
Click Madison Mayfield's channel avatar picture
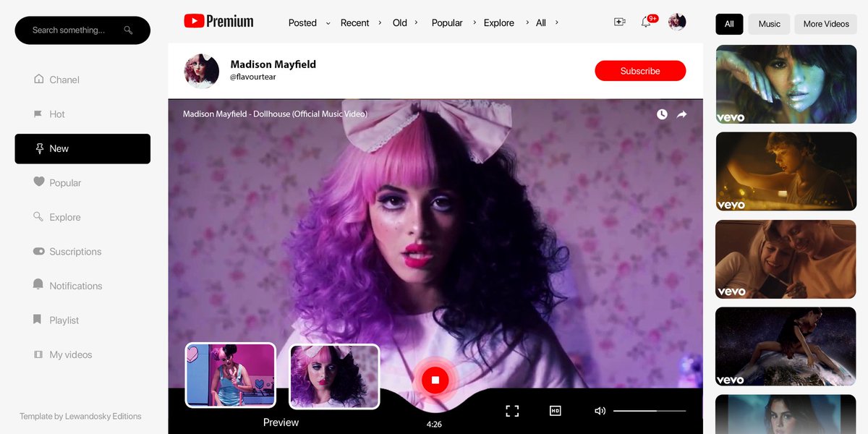tap(202, 71)
